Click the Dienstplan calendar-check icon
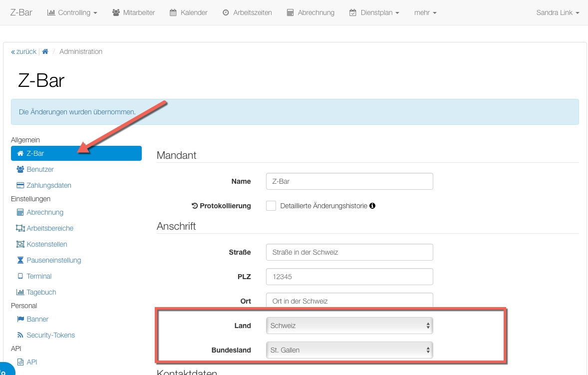Image resolution: width=588 pixels, height=375 pixels. (353, 12)
